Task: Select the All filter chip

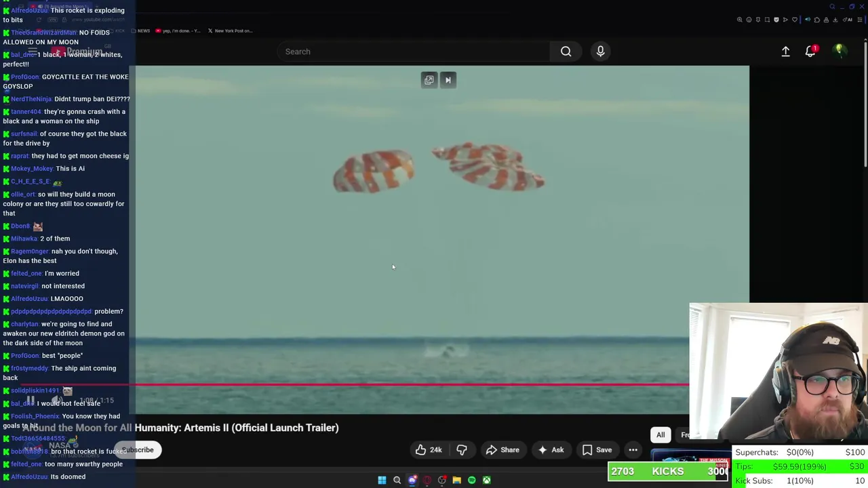Action: 660,435
